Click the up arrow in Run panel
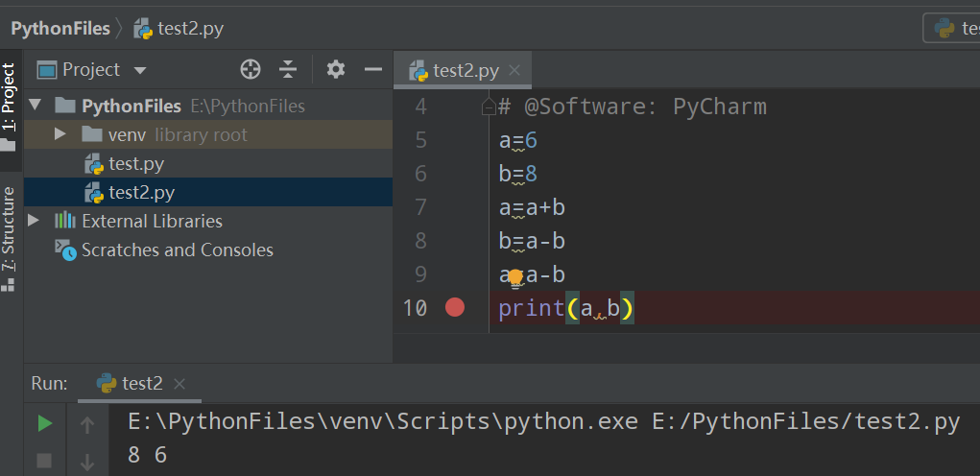 point(87,425)
